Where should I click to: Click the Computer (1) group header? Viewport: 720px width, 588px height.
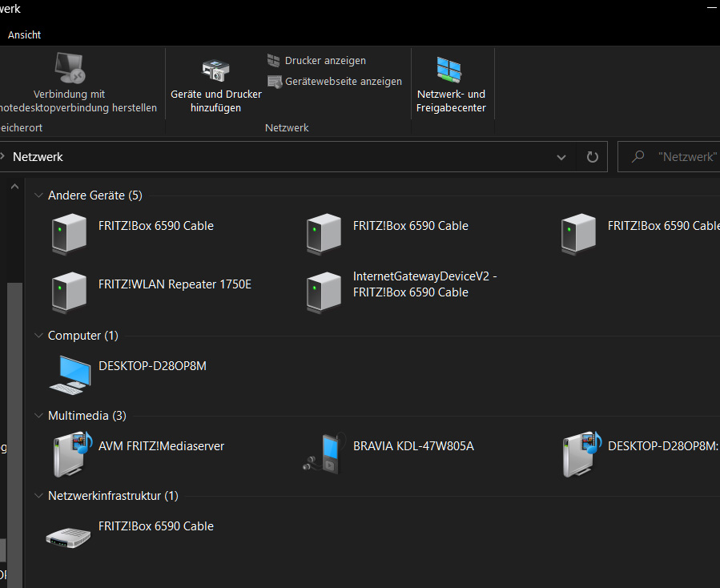(x=83, y=336)
